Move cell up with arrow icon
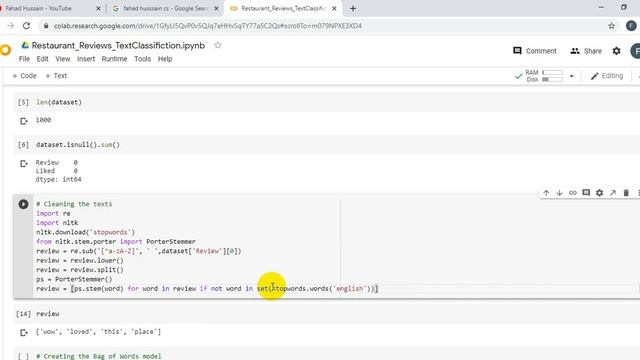Image resolution: width=640 pixels, height=360 pixels. click(x=546, y=193)
